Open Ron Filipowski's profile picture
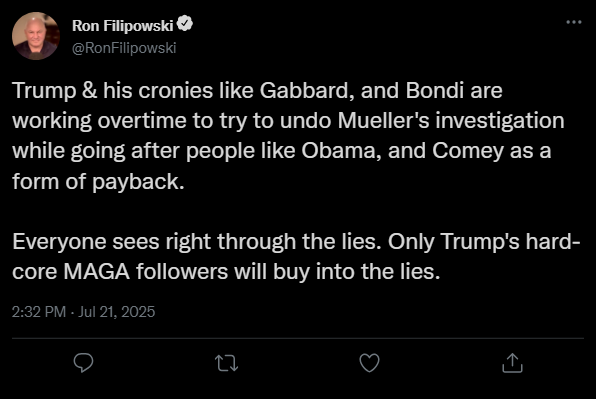 tap(36, 36)
